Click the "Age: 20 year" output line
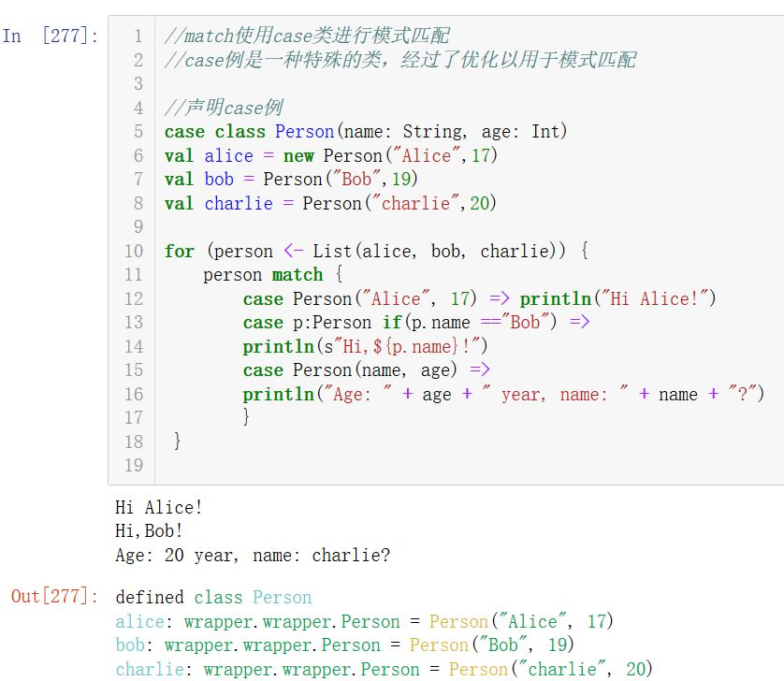The height and width of the screenshot is (681, 784). (253, 556)
